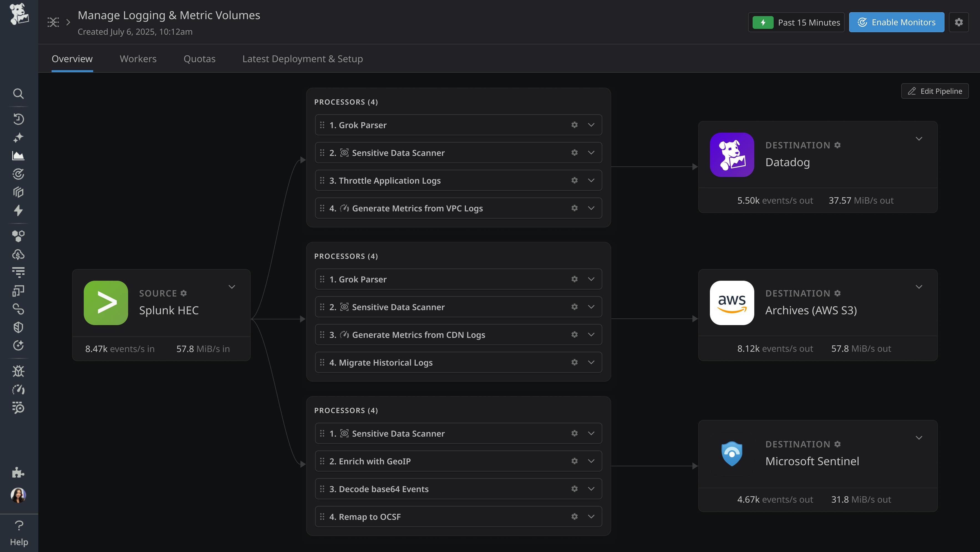The image size is (980, 552).
Task: Select the bug icon for error tracking
Action: [x=18, y=371]
